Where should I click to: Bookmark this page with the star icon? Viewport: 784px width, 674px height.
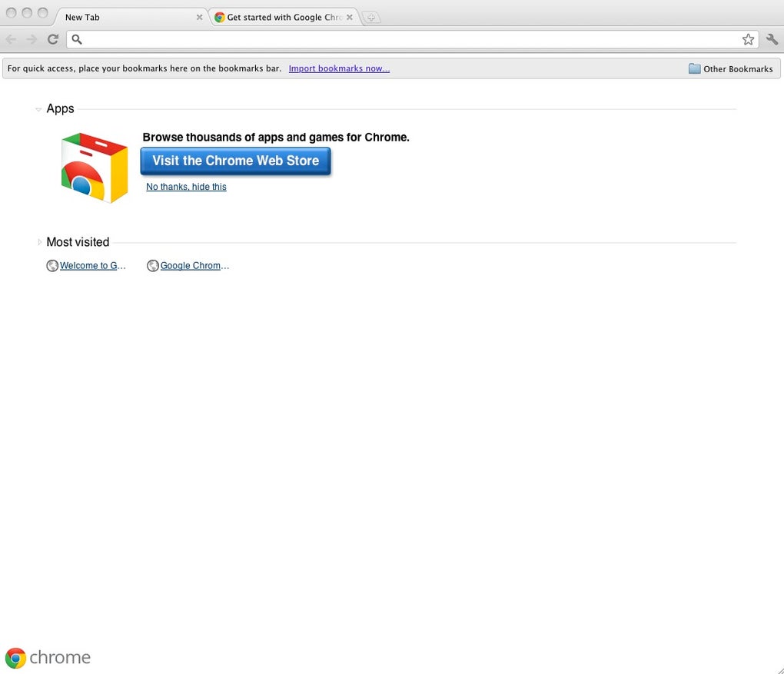748,39
